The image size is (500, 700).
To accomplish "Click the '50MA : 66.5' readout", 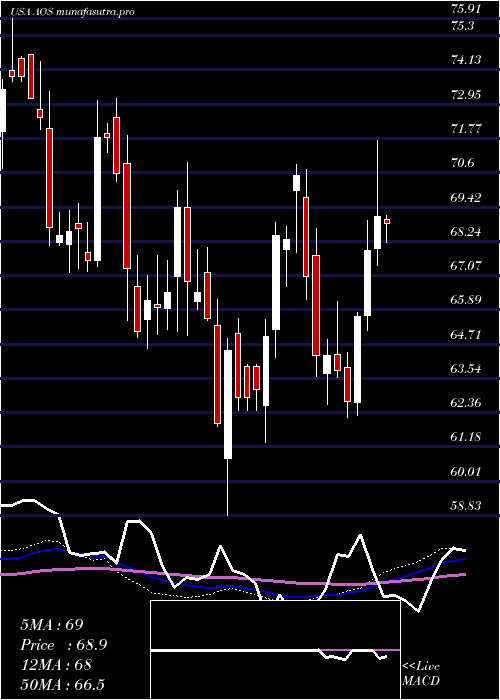I will [62, 684].
